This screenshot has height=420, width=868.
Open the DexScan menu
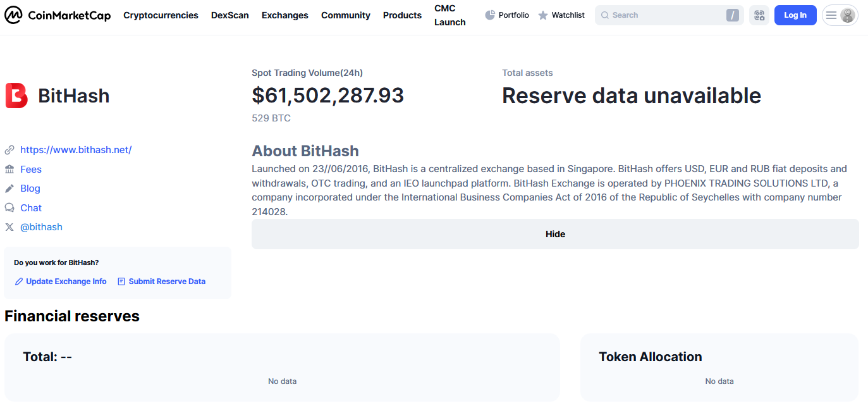click(230, 15)
